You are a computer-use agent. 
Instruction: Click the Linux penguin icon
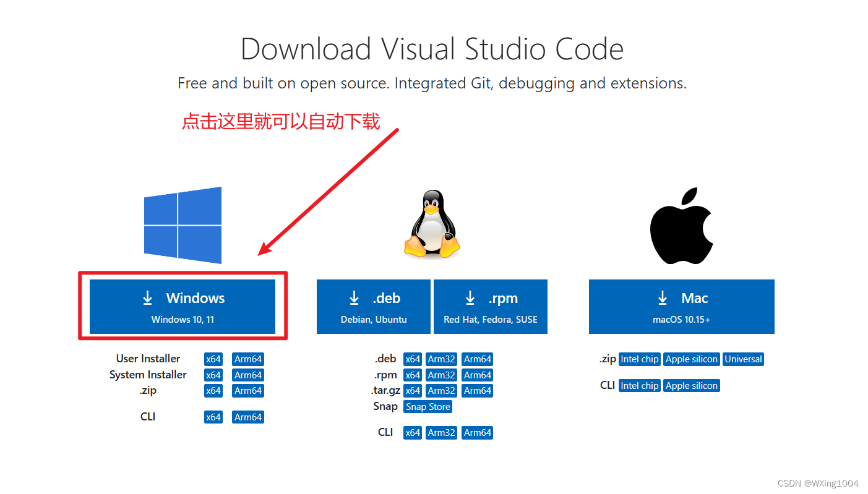point(431,223)
